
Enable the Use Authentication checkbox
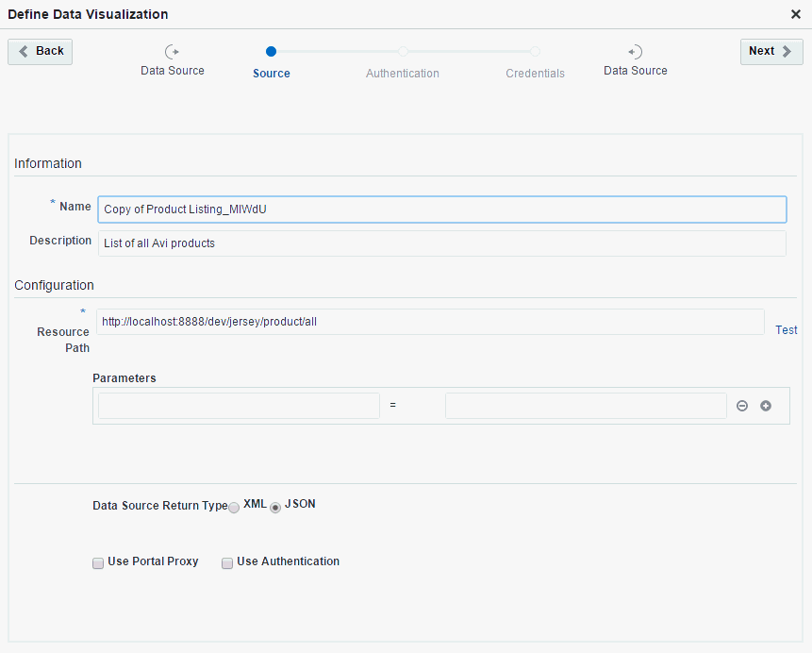[227, 563]
